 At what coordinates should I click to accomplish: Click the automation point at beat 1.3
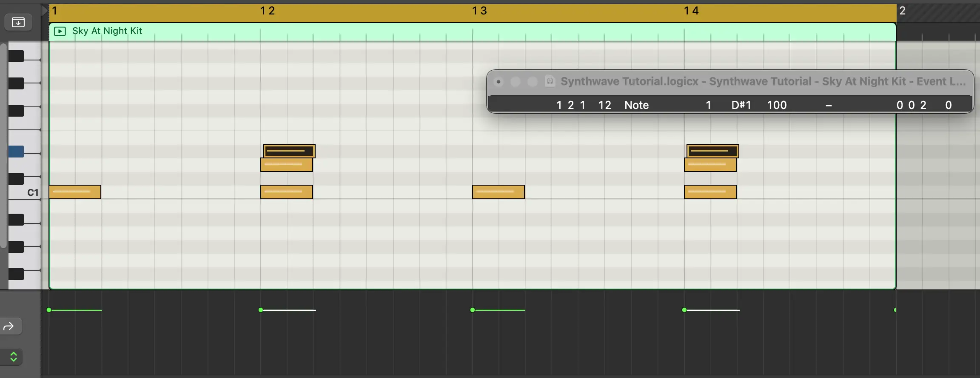click(x=473, y=310)
